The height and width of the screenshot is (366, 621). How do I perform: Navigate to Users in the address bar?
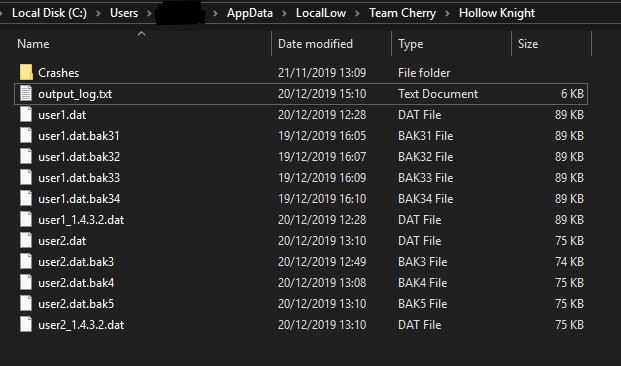tap(124, 13)
